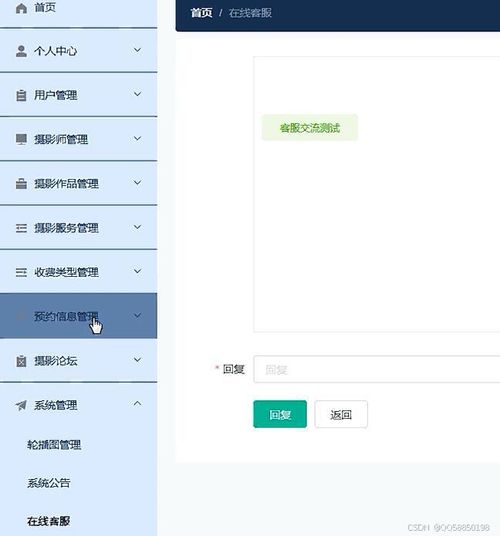This screenshot has width=500, height=536.
Task: Click the briefcase icon for 摄影作品管理
Action: coord(21,184)
